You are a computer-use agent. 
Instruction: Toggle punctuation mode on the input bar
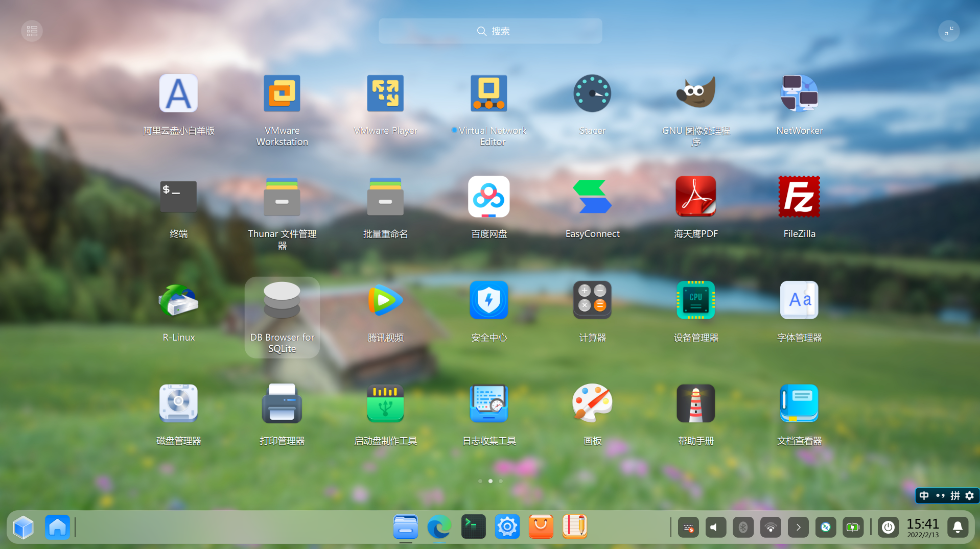pyautogui.click(x=940, y=496)
